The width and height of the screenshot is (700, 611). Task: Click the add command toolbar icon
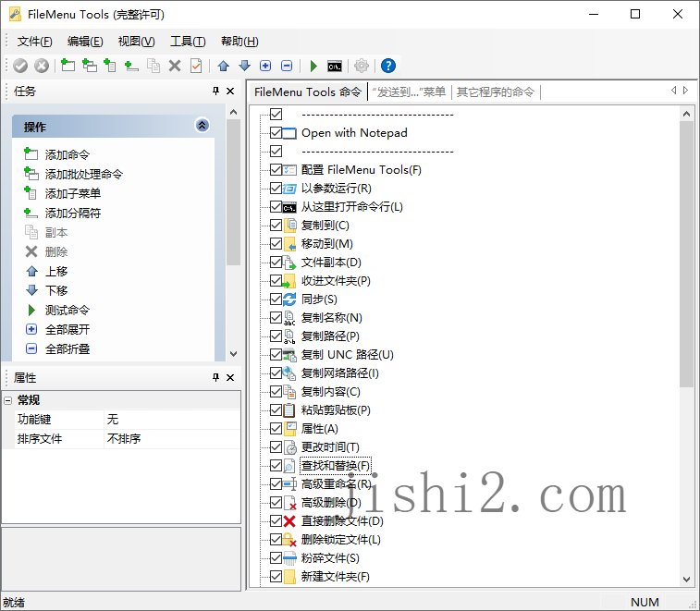pyautogui.click(x=68, y=66)
